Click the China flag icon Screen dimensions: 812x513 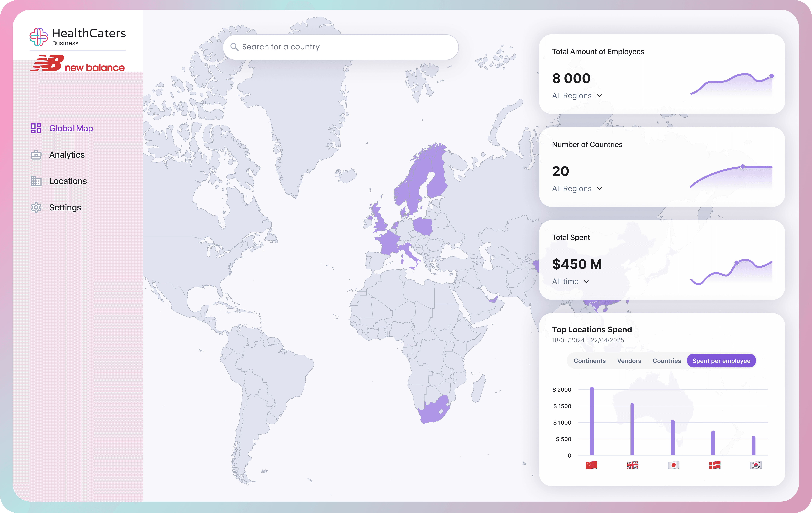[x=591, y=465]
